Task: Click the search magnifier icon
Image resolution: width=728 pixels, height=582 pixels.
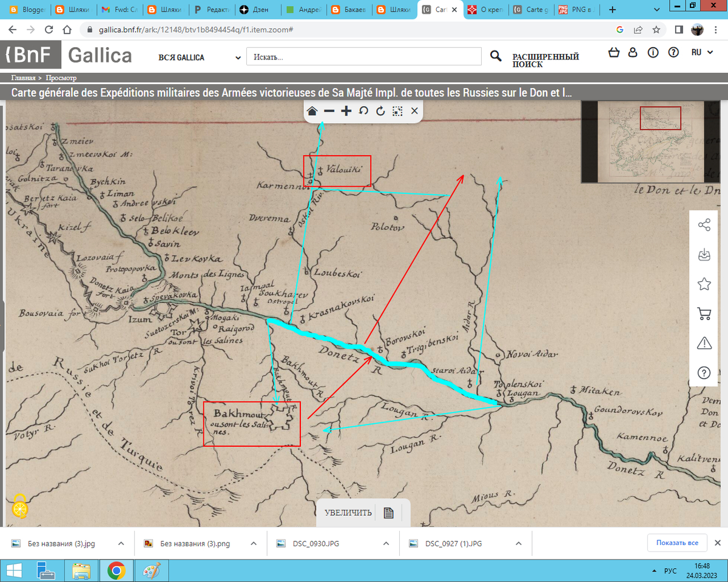Action: (x=496, y=56)
